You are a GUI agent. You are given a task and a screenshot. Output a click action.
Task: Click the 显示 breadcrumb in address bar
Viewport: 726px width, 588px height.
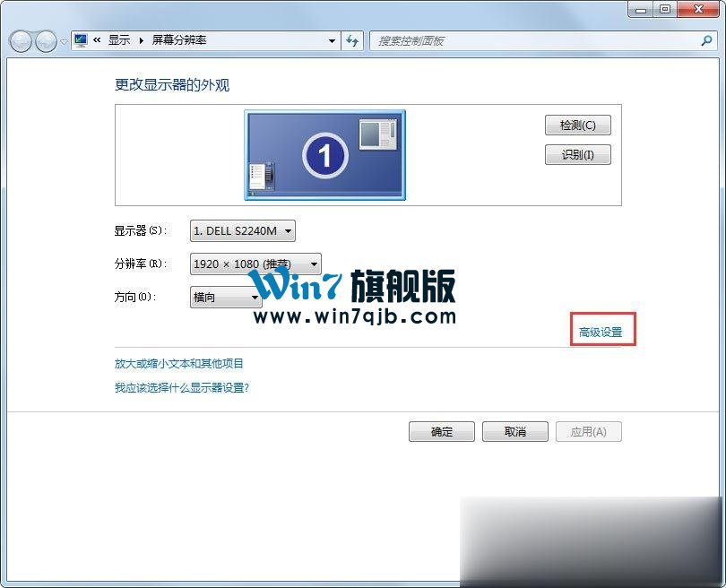pyautogui.click(x=119, y=40)
